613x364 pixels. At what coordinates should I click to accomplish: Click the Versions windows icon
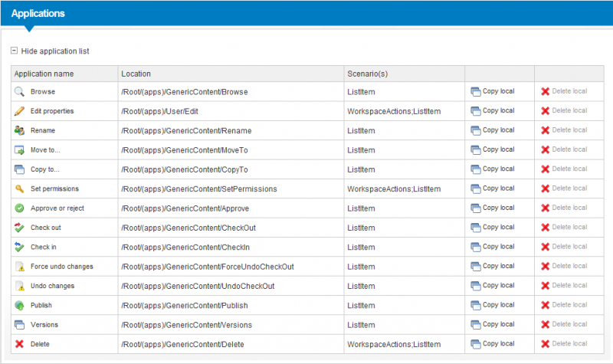19,324
